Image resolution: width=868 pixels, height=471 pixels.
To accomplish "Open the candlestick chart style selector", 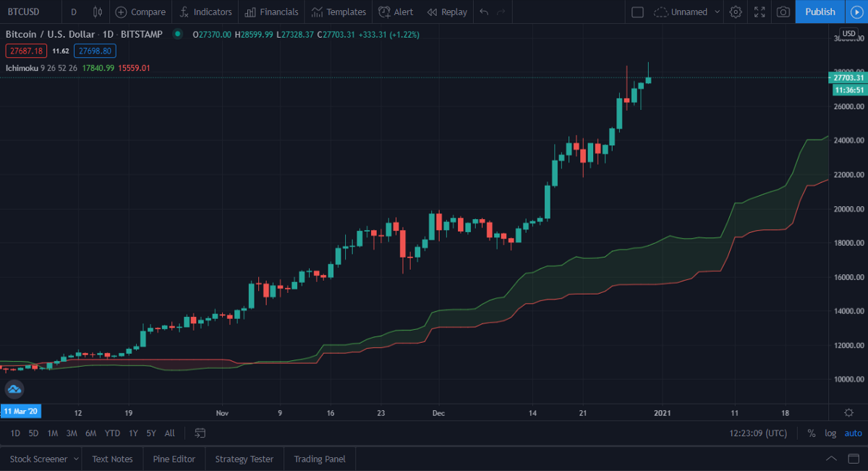I will pyautogui.click(x=97, y=12).
